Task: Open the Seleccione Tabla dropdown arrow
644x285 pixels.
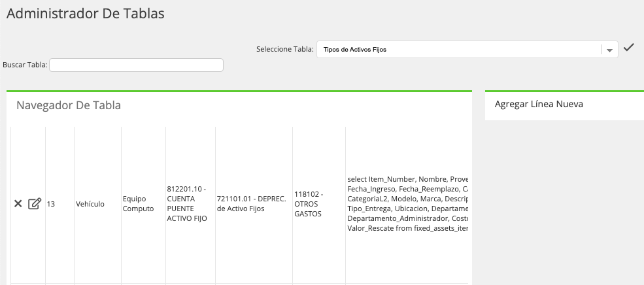Action: pos(610,50)
